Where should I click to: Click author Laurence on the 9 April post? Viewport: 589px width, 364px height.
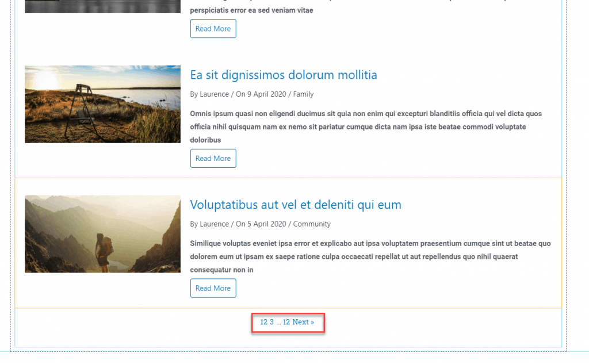point(214,94)
